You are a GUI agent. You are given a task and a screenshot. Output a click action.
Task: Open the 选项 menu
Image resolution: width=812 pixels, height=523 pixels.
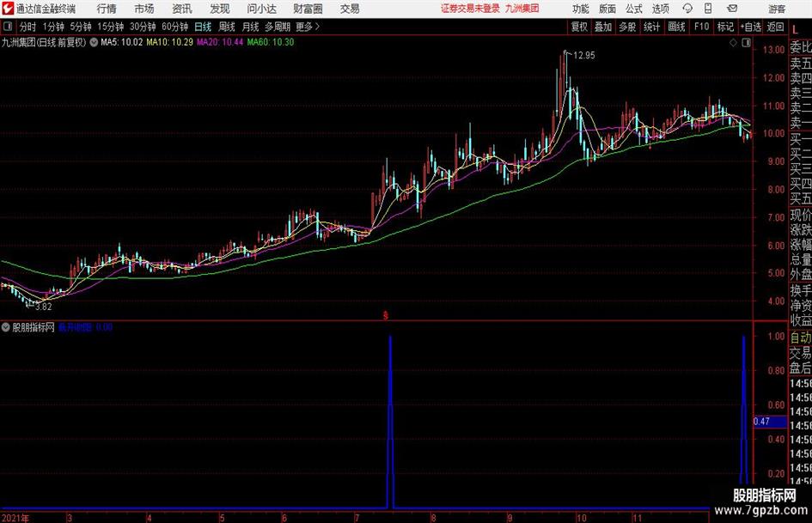[x=660, y=9]
